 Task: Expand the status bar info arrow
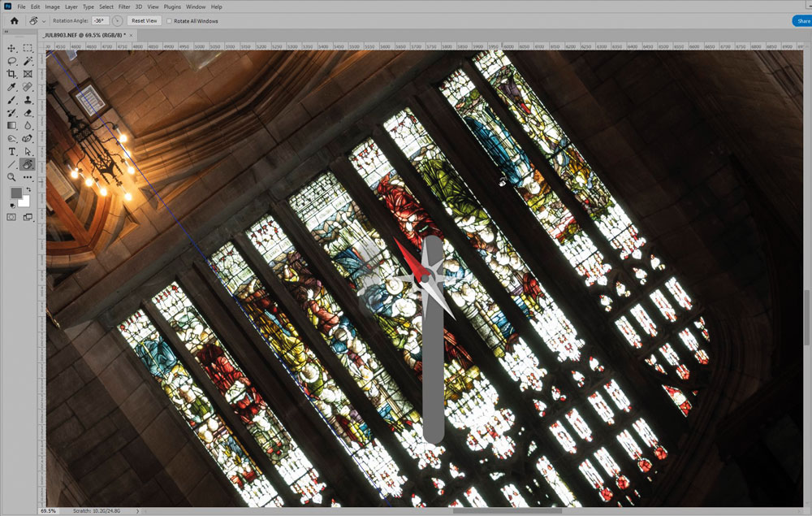pyautogui.click(x=138, y=511)
